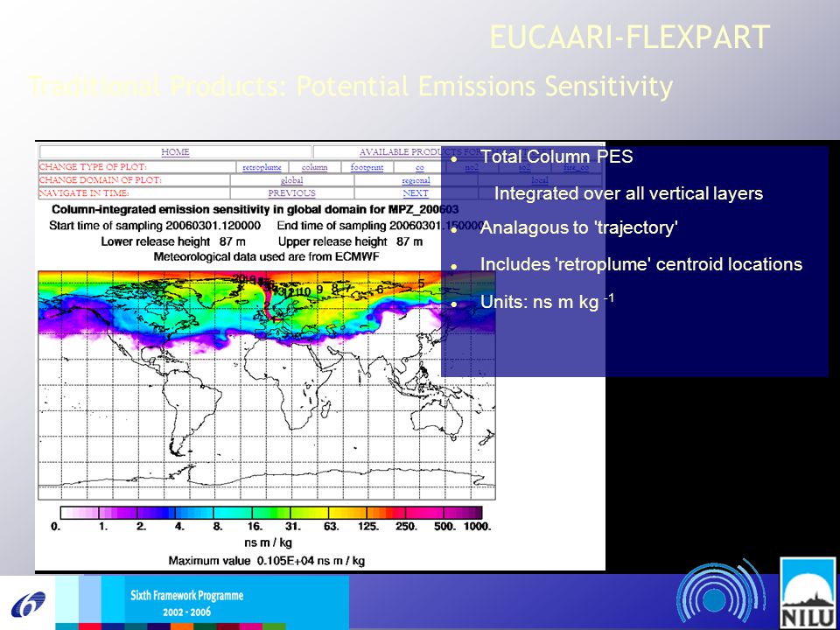Click the Sixth Framework Programme 2002-2006 banner
The width and height of the screenshot is (840, 630).
tap(185, 603)
